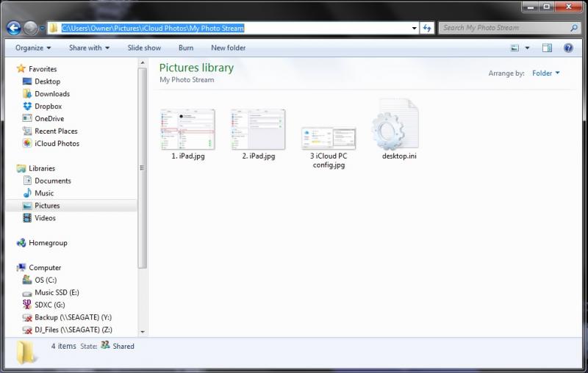Click the address bar path text
588x373 pixels.
pyautogui.click(x=153, y=28)
